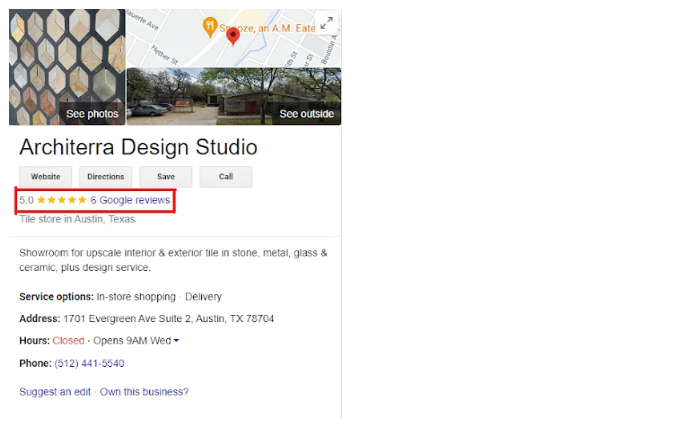Click the Tile store in Austin, Texas text

pos(77,219)
